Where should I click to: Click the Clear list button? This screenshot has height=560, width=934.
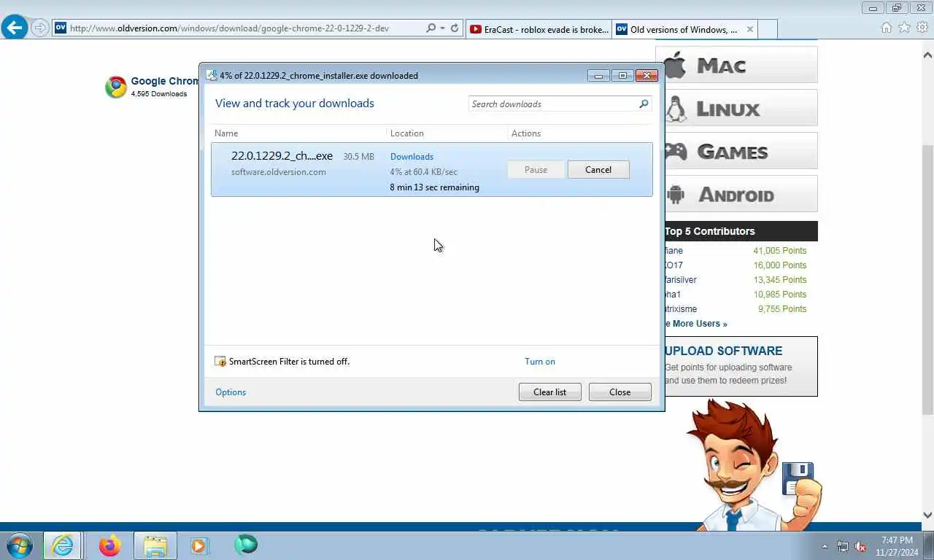pyautogui.click(x=549, y=392)
